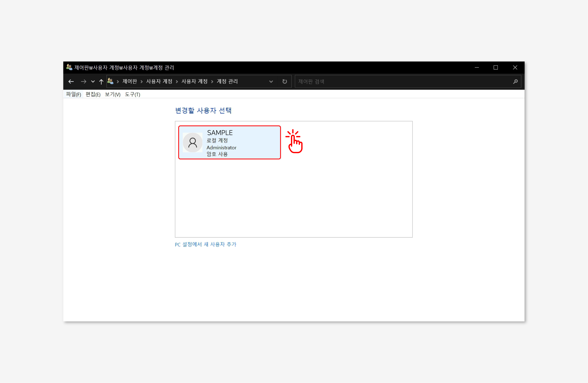This screenshot has height=383, width=588.
Task: Click the 계정 관리 breadcrumb segment
Action: [x=227, y=82]
